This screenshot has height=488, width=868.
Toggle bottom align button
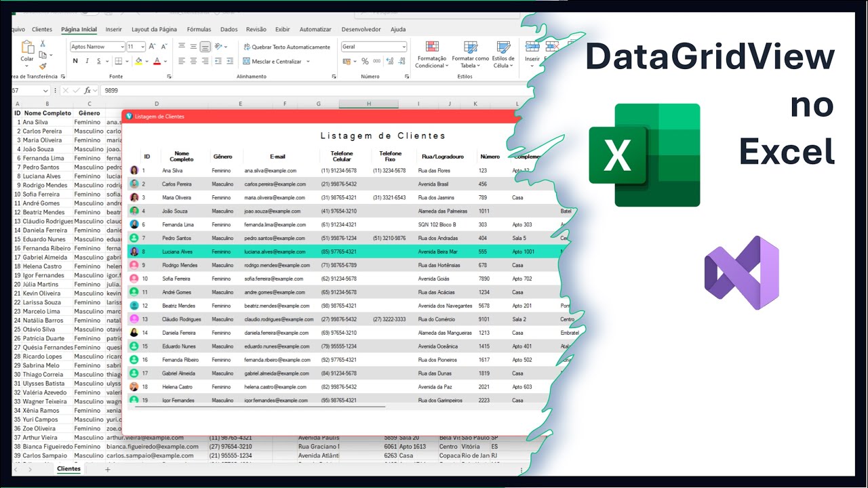[x=205, y=47]
